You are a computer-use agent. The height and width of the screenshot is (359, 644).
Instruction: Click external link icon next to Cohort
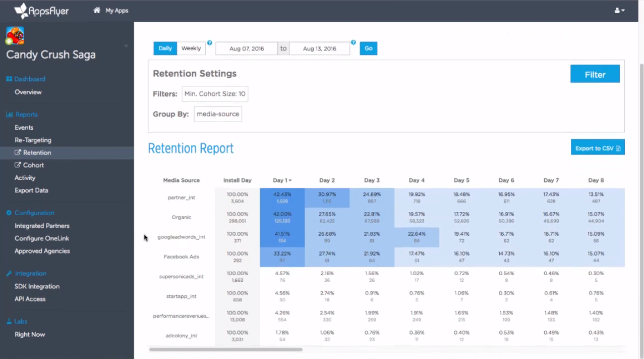(x=18, y=165)
